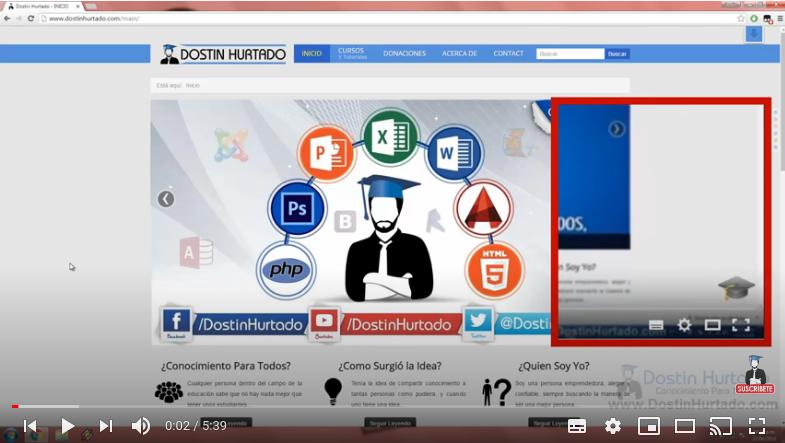The width and height of the screenshot is (785, 443).
Task: Click the Photoshop Ps icon
Action: click(x=297, y=208)
